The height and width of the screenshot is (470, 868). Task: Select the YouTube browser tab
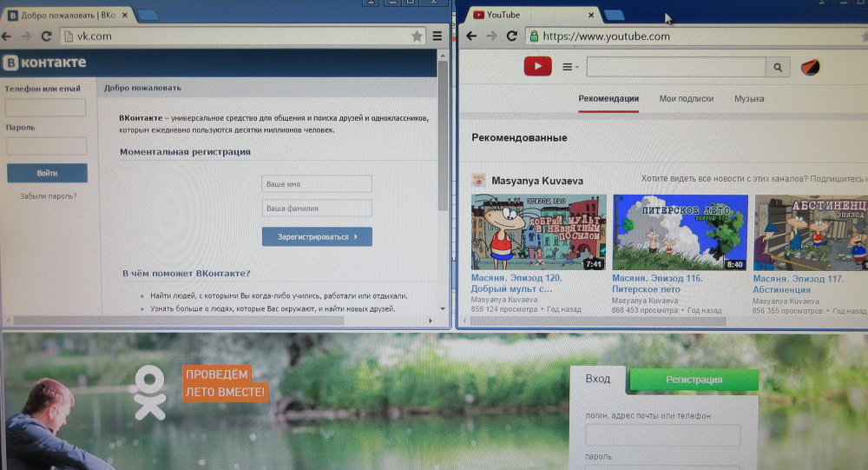click(x=532, y=16)
